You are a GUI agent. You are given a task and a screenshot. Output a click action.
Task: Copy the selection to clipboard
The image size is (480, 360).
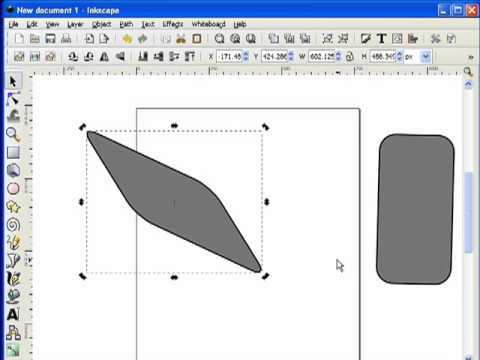tap(166, 39)
